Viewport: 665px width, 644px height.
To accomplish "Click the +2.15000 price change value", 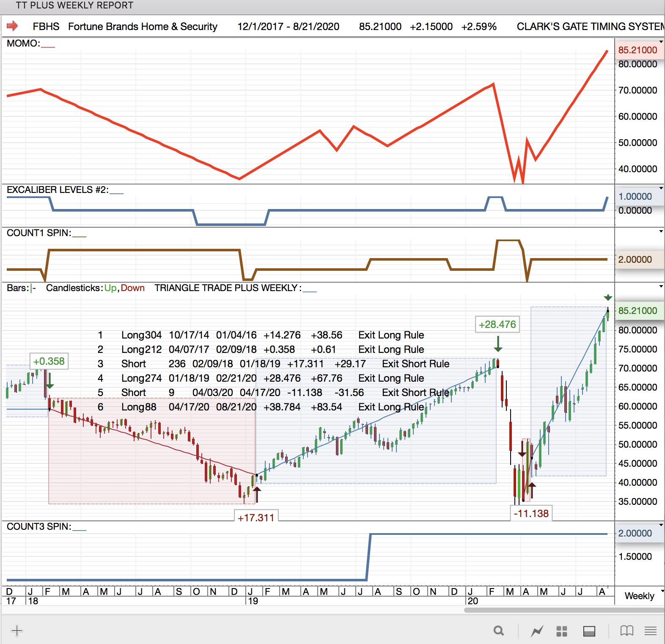I will pos(431,27).
